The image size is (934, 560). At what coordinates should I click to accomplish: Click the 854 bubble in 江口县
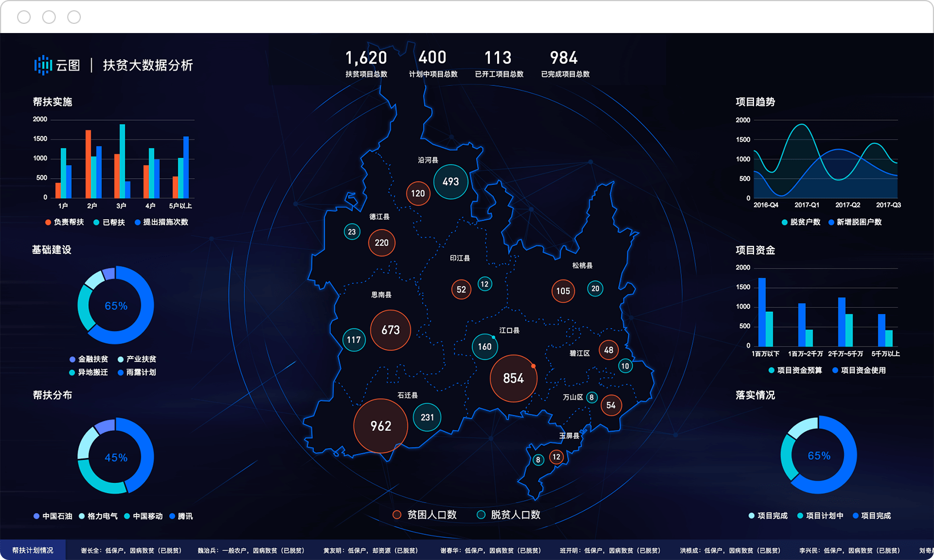tap(513, 378)
